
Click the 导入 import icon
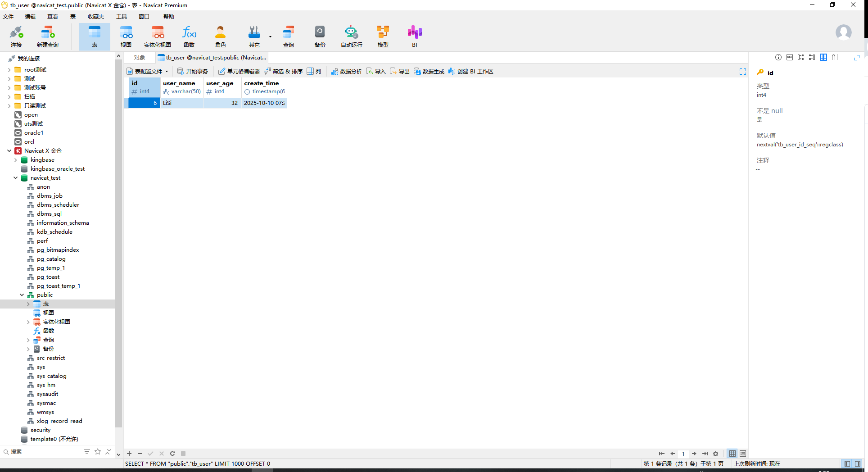376,71
